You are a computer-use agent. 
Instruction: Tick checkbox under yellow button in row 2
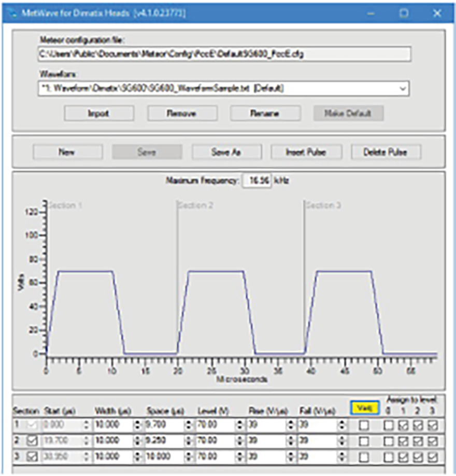364,441
